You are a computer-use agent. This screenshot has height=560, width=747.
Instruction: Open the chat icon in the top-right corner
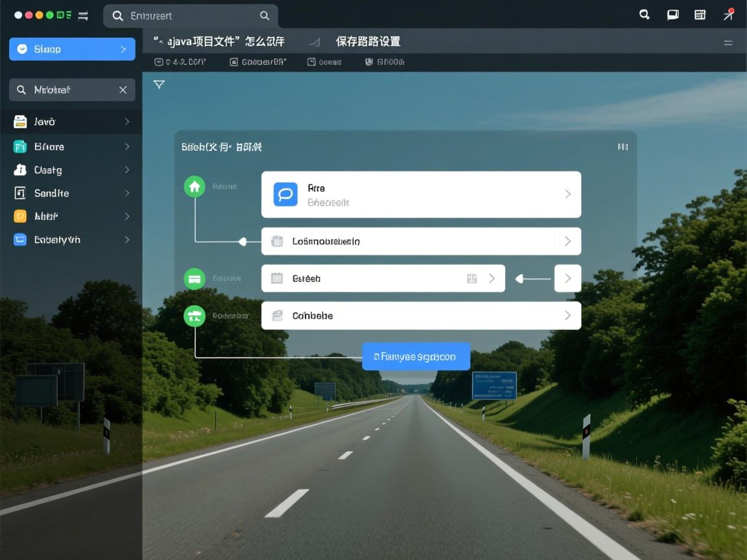click(672, 14)
